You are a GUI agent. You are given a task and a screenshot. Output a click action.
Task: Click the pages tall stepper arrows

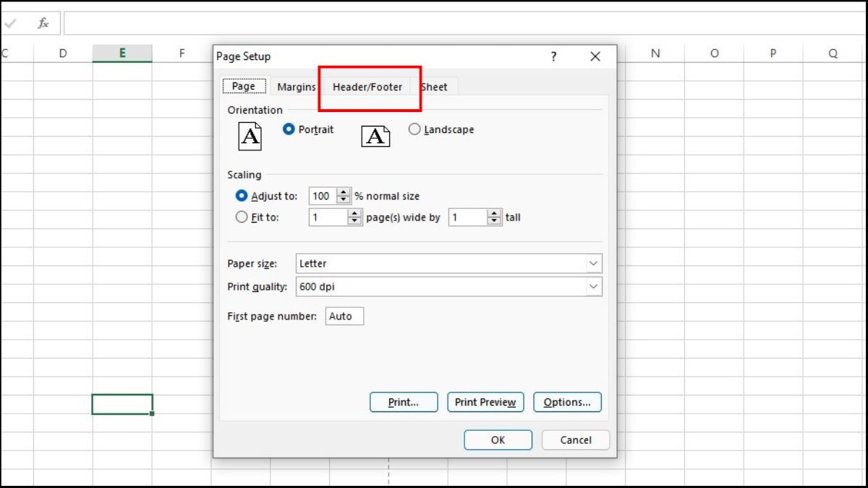point(494,217)
